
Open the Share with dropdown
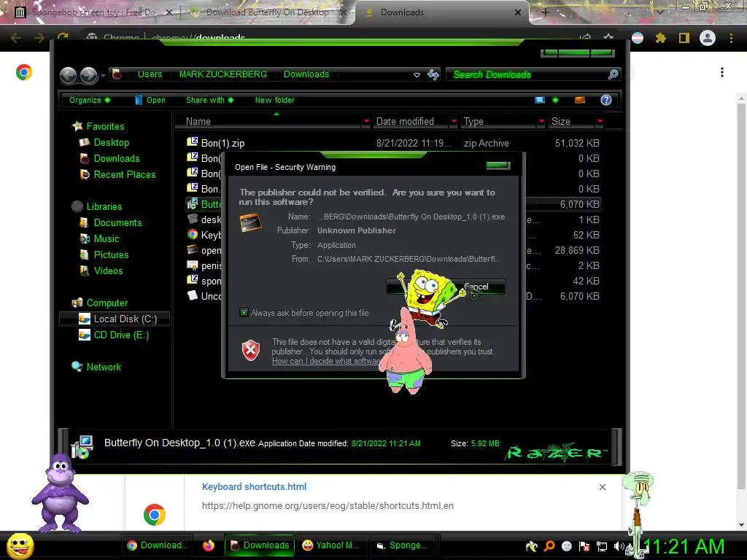tap(209, 100)
